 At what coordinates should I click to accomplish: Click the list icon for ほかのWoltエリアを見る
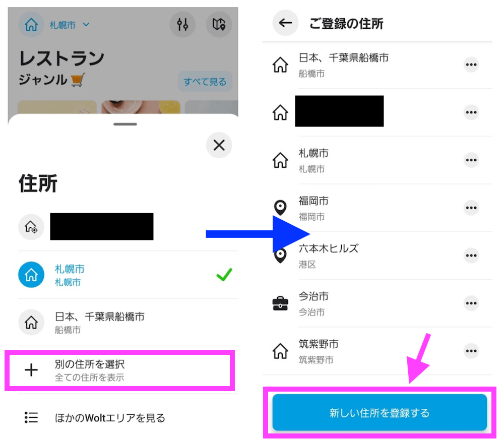click(x=31, y=417)
